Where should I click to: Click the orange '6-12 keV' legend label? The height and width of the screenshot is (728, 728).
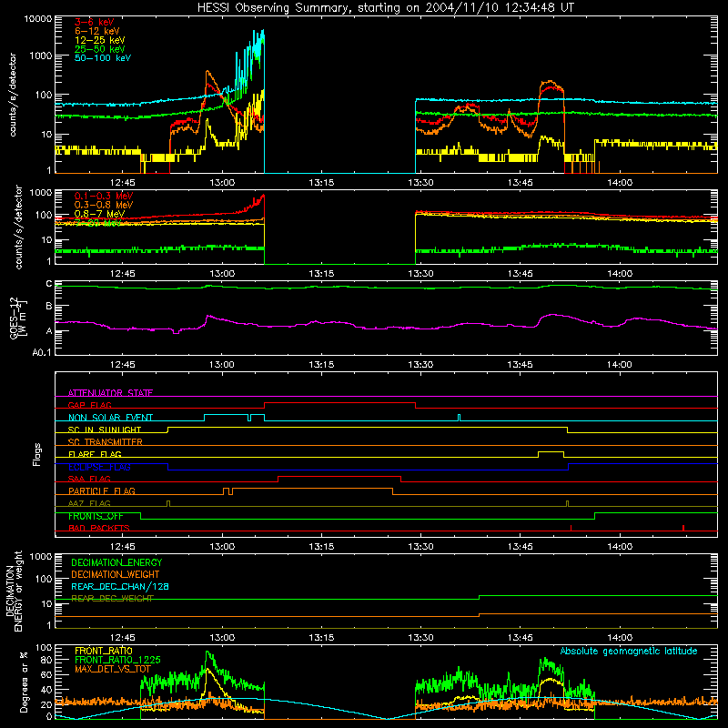pyautogui.click(x=97, y=31)
